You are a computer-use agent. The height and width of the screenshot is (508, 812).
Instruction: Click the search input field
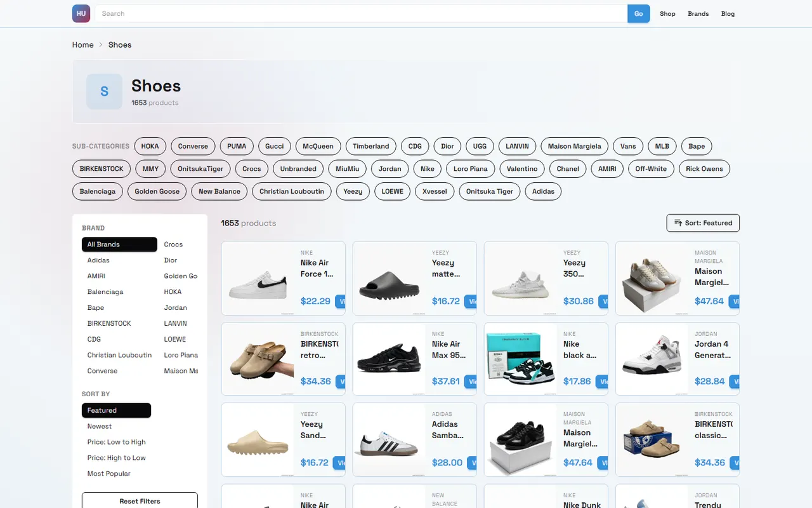coord(361,13)
